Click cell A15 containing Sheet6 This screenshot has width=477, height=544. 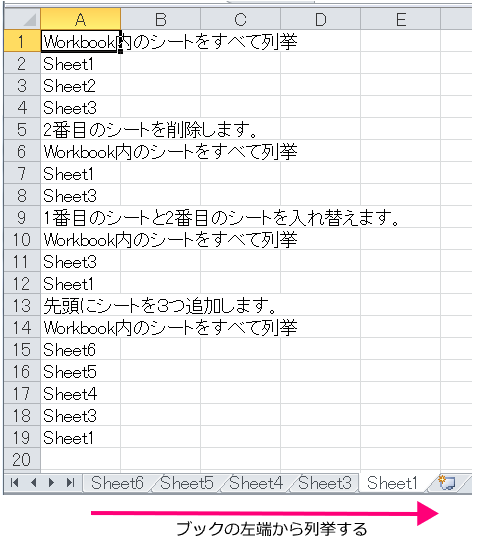click(x=80, y=349)
